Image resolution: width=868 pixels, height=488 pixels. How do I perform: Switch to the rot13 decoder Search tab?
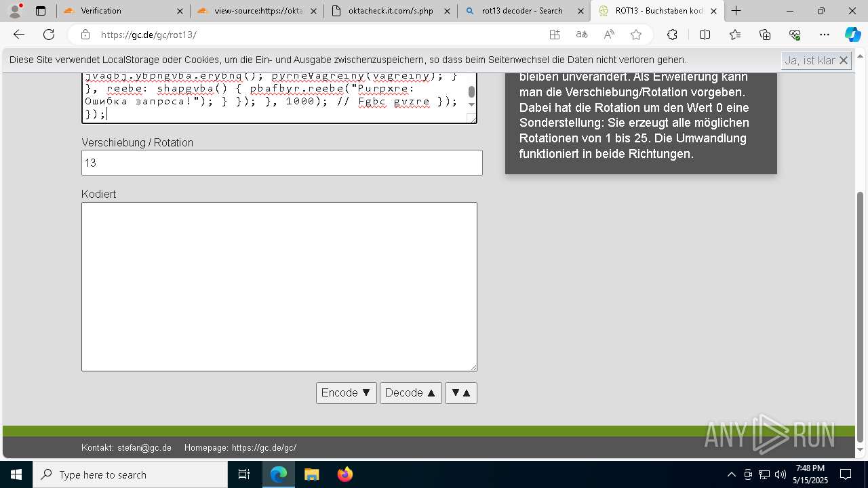tap(524, 11)
